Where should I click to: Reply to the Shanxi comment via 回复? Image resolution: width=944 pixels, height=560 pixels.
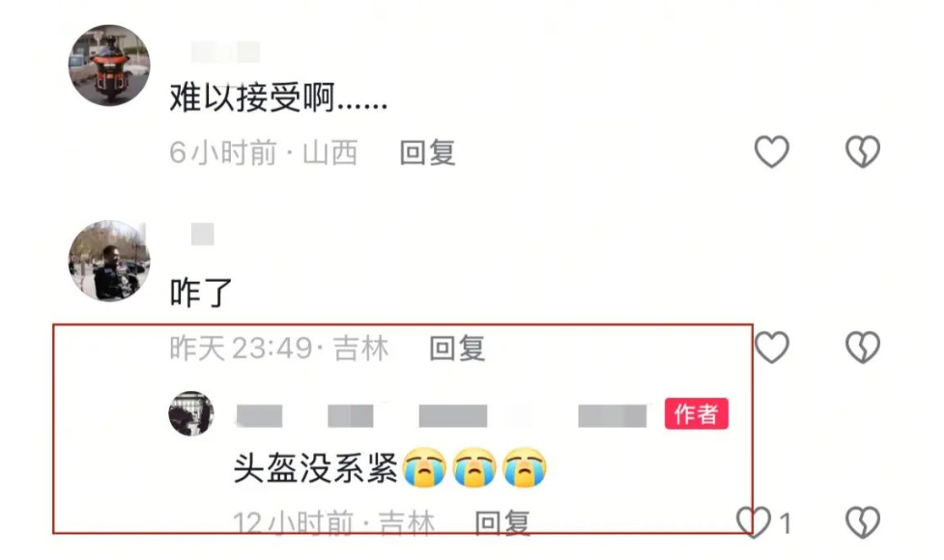[x=428, y=153]
